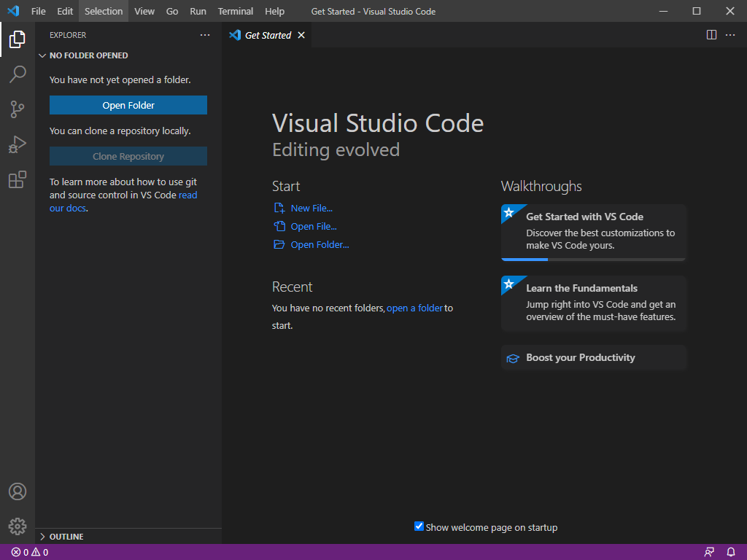Click the Clone Repository button
Viewport: 747px width, 560px height.
(x=128, y=156)
